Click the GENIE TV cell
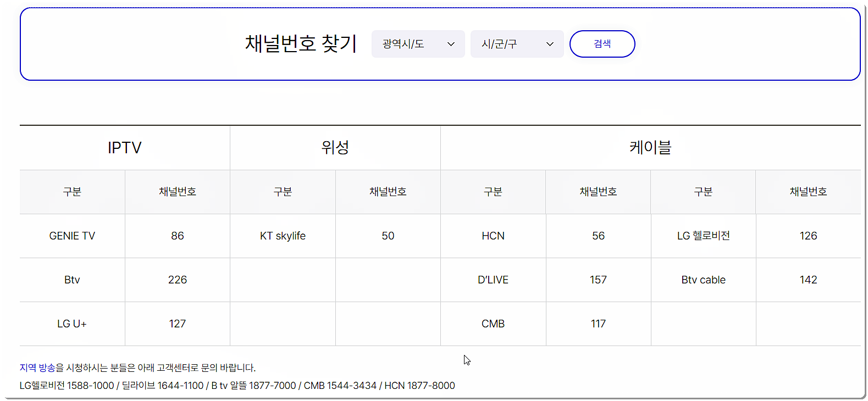 click(72, 236)
